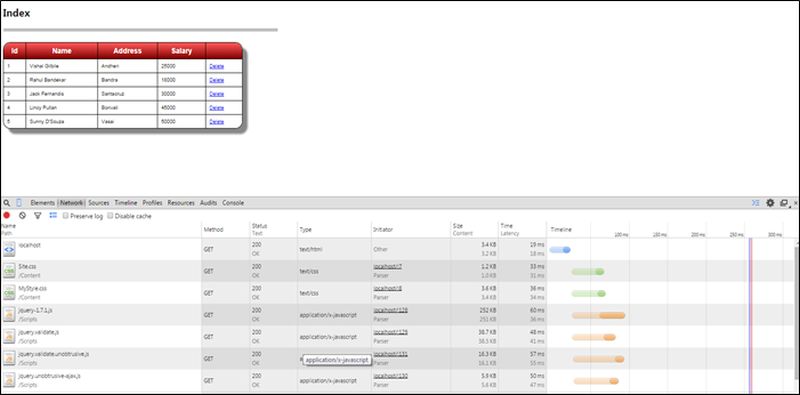The image size is (800, 395).
Task: Clear the network log with the clear icon
Action: point(22,216)
